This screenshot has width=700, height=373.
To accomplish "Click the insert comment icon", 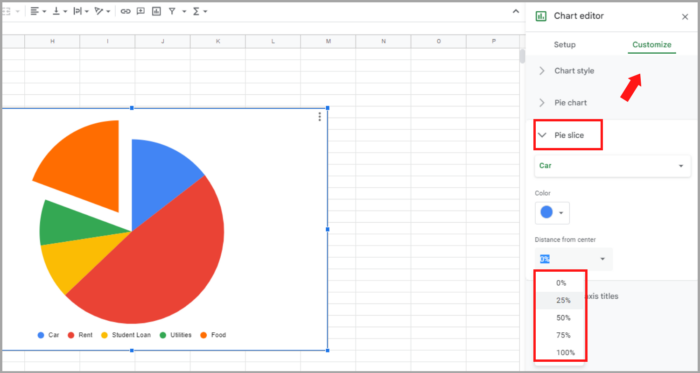I will tap(141, 12).
